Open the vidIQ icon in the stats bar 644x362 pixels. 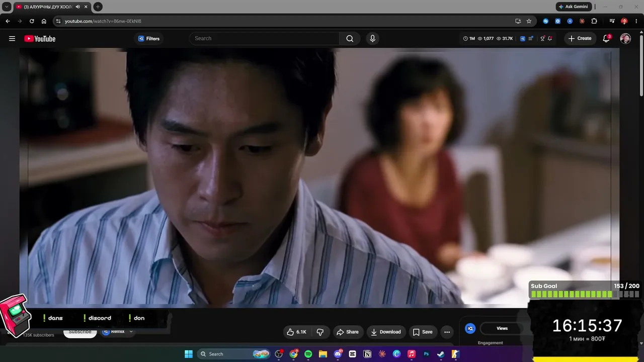pos(523,39)
